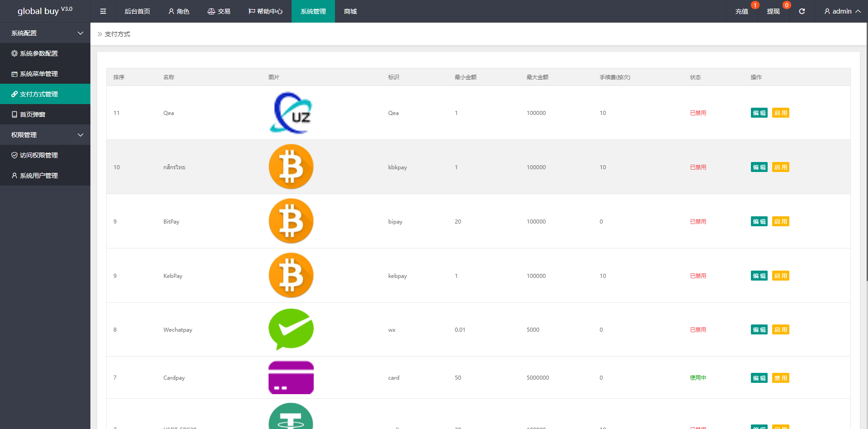Expand the admin user dropdown
Image resolution: width=868 pixels, height=429 pixels.
click(842, 11)
